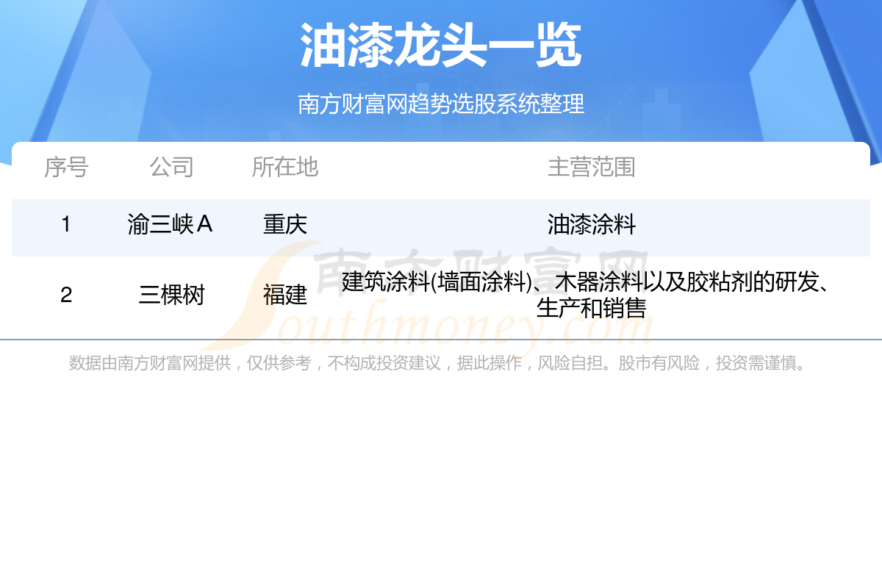Click subtitle 南方财富网趋势选股系统整理
The height and width of the screenshot is (588, 882).
(x=441, y=104)
